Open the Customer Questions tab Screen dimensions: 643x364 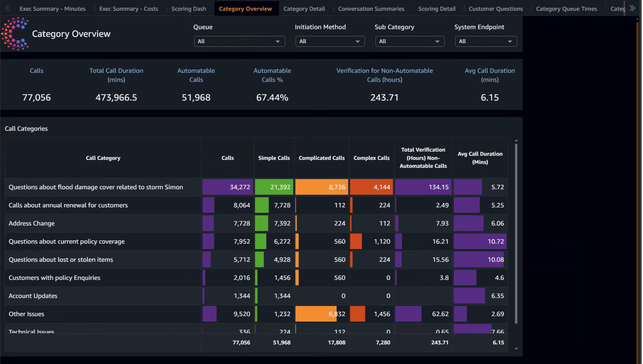click(496, 9)
